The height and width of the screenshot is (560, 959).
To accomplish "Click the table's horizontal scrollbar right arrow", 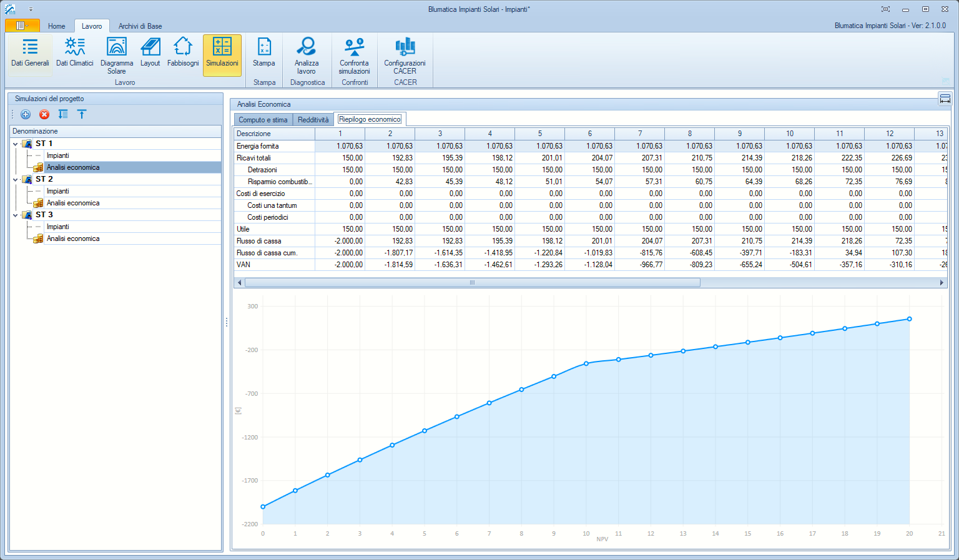I will (942, 283).
